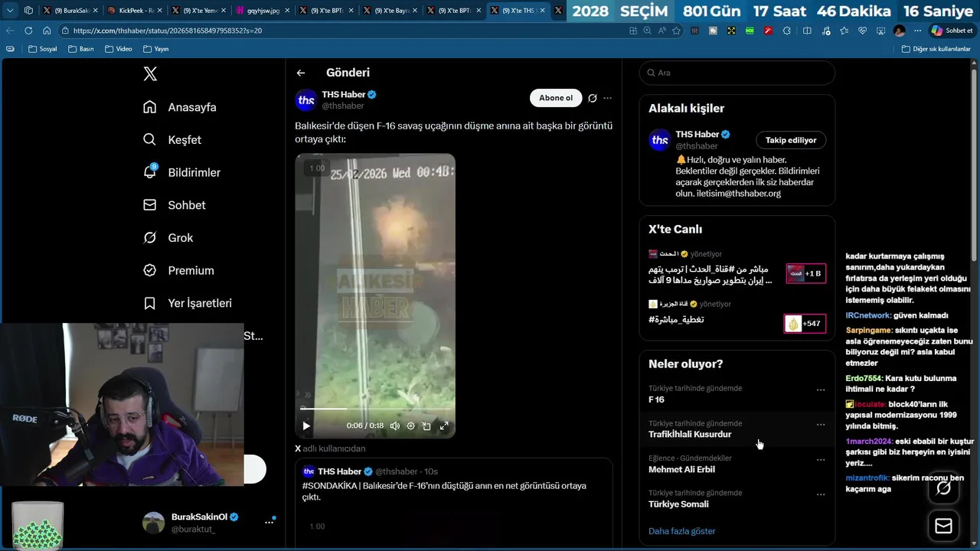The image size is (980, 551).
Task: Click the X logo in the sidebar
Action: coord(150,73)
